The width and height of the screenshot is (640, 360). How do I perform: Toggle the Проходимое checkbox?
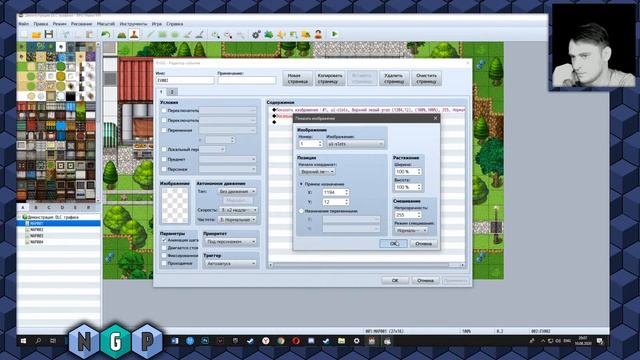(164, 263)
